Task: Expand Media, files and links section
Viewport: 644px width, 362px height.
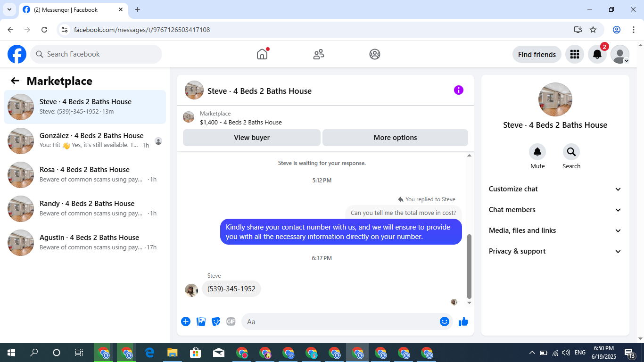Action: point(555,230)
